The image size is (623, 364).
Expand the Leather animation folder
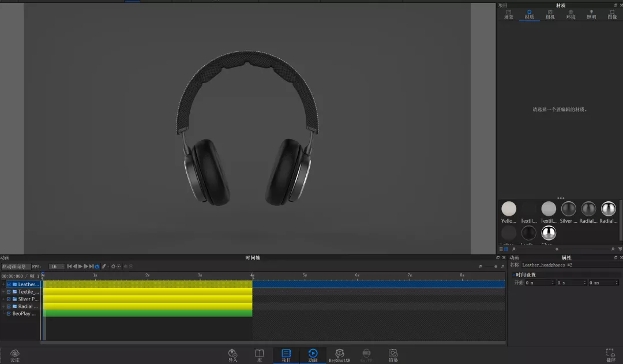click(x=3, y=284)
